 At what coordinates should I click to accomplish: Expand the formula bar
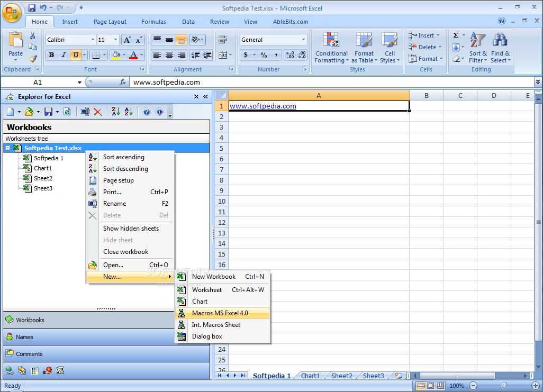538,82
